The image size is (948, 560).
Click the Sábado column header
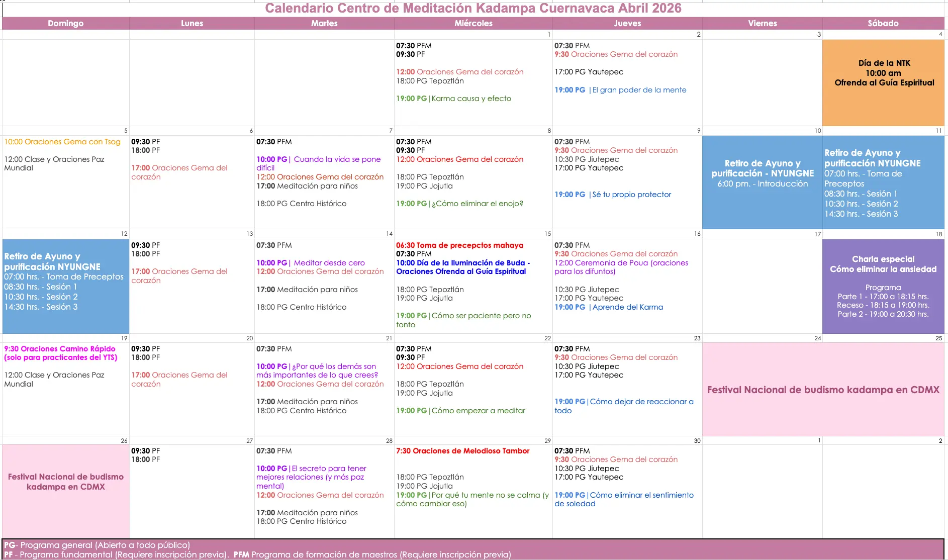coord(883,23)
